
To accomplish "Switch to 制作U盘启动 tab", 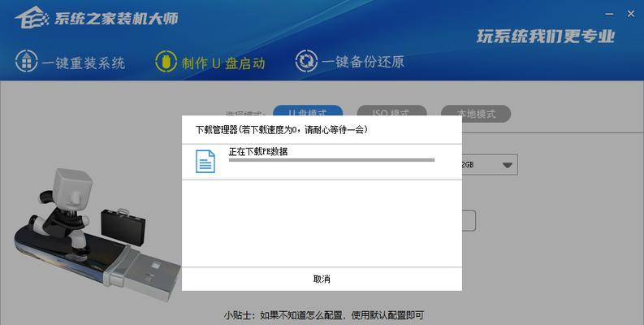I will click(210, 62).
